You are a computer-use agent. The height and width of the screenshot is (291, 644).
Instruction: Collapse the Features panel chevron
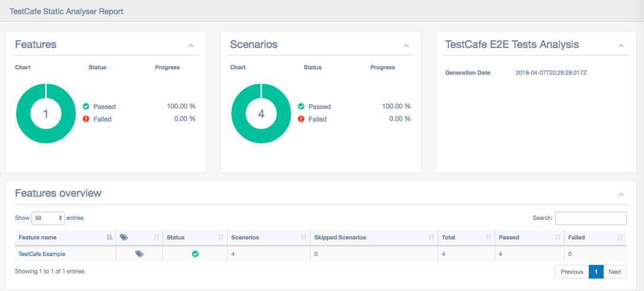tap(190, 46)
